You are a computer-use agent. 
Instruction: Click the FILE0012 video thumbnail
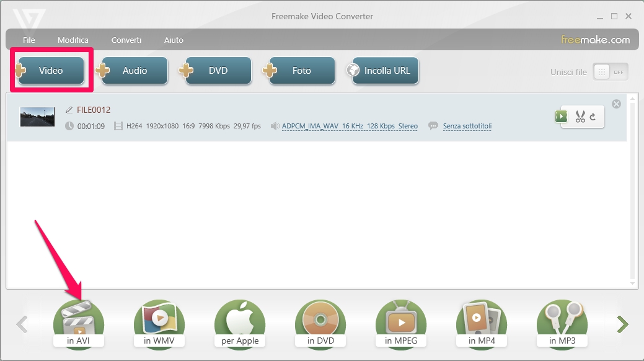(37, 117)
